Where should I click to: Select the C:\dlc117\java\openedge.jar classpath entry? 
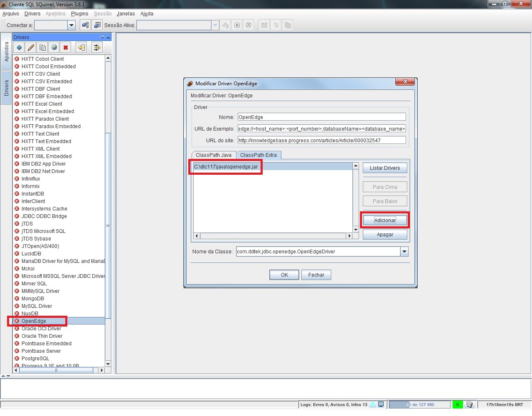[x=273, y=166]
